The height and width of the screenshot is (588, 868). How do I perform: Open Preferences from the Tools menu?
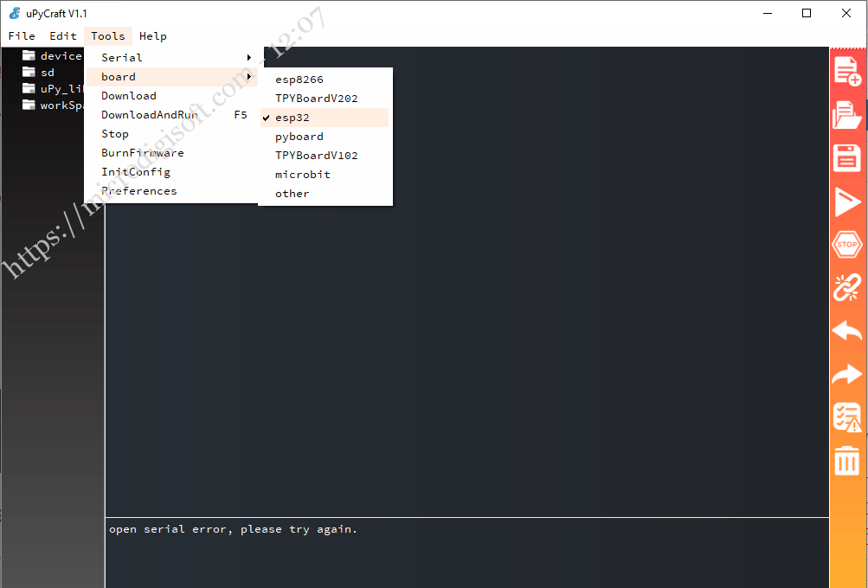pyautogui.click(x=139, y=190)
